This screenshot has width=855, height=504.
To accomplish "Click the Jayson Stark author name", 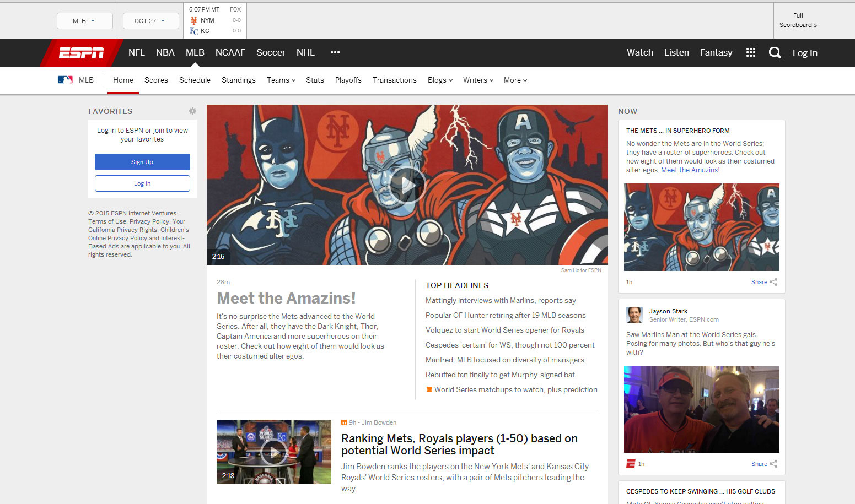I will pyautogui.click(x=668, y=311).
